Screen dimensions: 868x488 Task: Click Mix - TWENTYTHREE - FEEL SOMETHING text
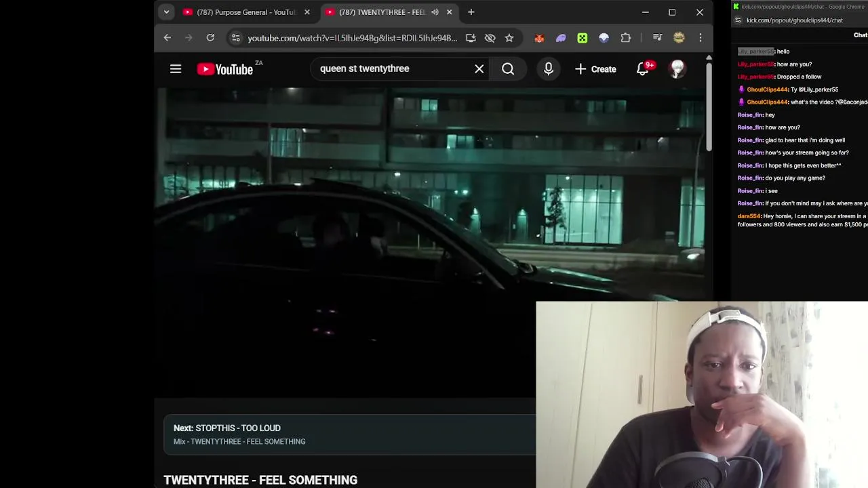coord(239,441)
